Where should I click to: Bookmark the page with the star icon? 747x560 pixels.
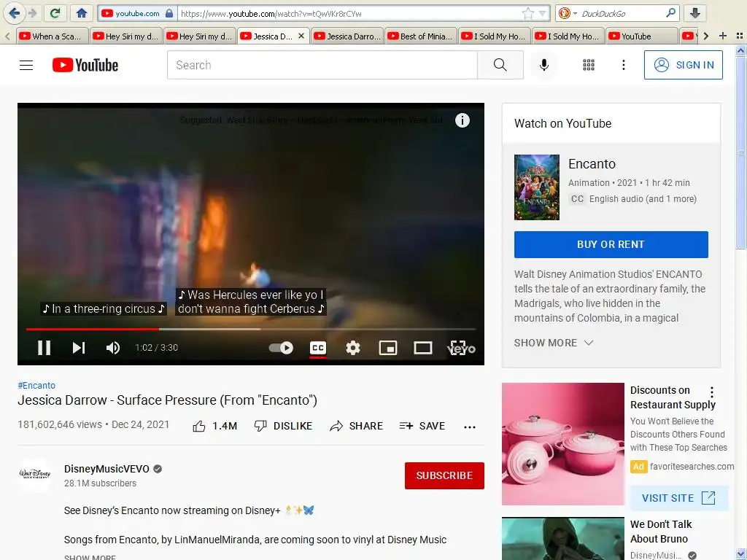527,13
